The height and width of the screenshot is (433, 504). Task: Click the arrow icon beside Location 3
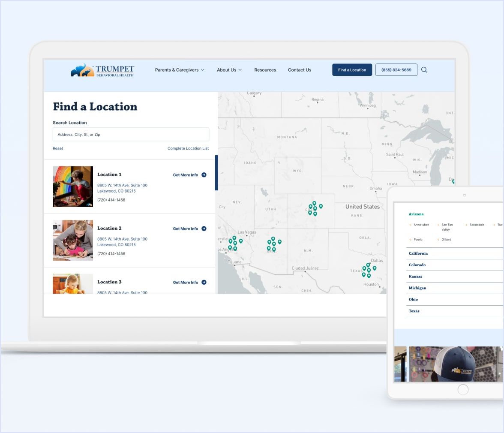[x=204, y=282]
